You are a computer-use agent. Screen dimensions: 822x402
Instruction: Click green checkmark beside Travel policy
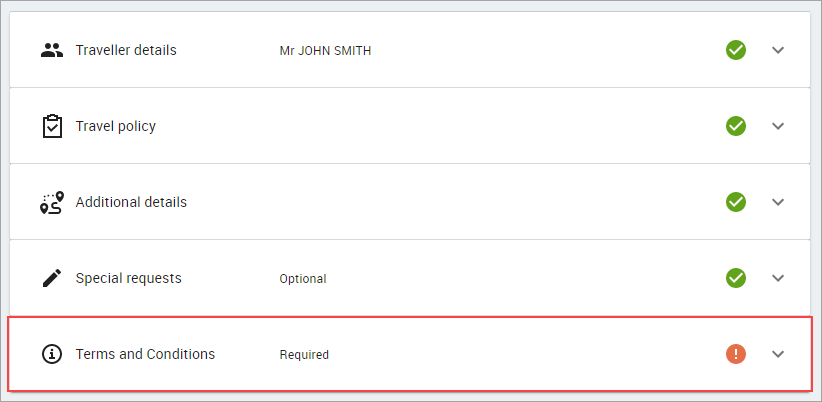click(736, 126)
